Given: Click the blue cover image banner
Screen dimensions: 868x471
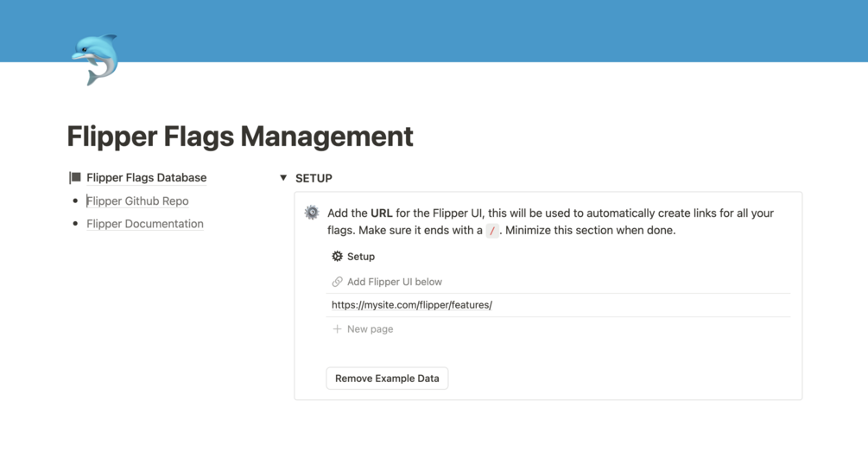Looking at the screenshot, I should click(x=484, y=30).
